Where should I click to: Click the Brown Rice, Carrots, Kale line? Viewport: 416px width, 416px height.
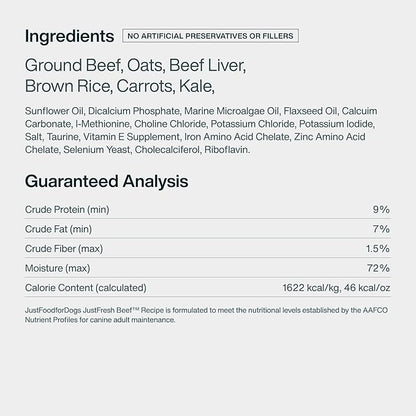pos(120,86)
